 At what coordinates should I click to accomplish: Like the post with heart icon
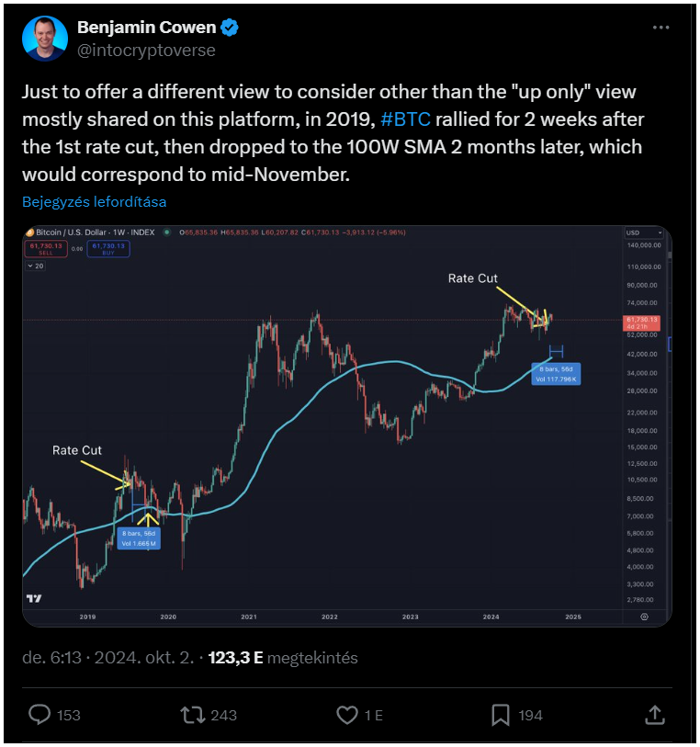point(347,715)
